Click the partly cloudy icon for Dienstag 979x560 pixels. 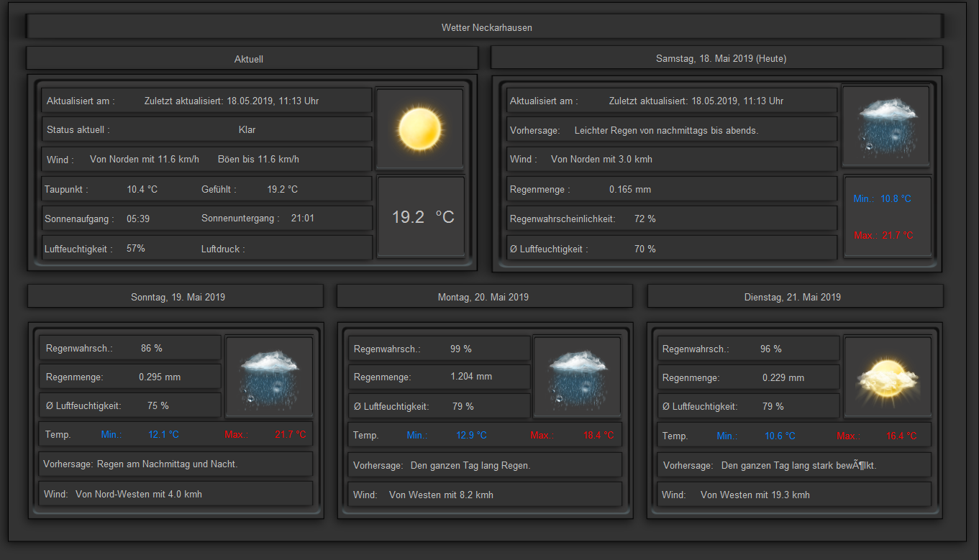tap(887, 377)
